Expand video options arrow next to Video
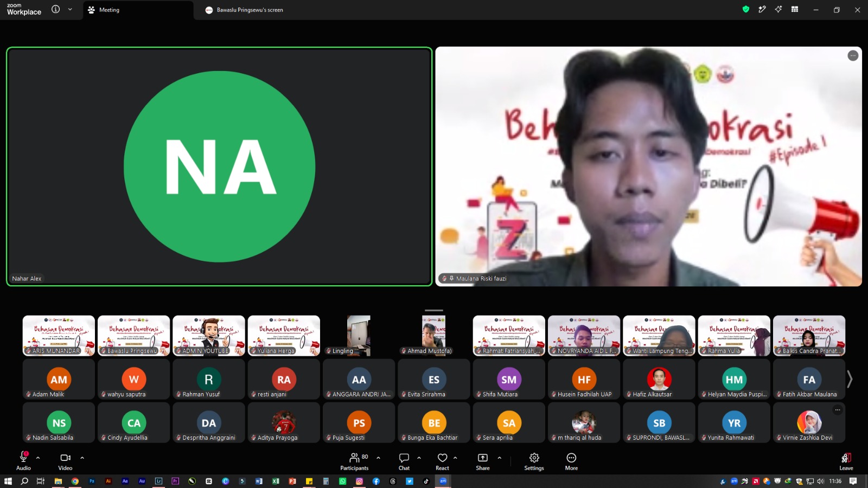This screenshot has width=868, height=488. 82,458
